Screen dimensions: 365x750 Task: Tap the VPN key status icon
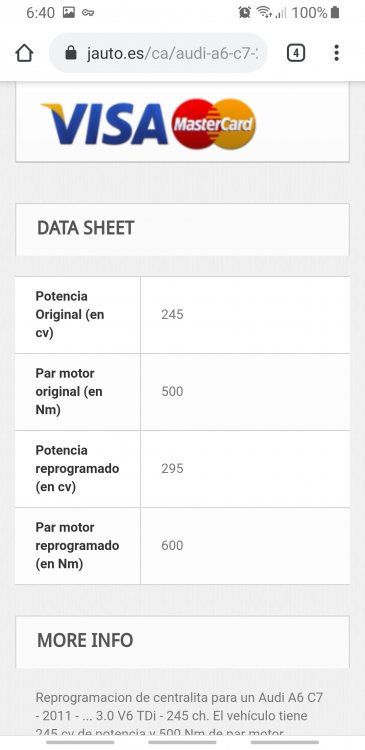click(x=88, y=13)
